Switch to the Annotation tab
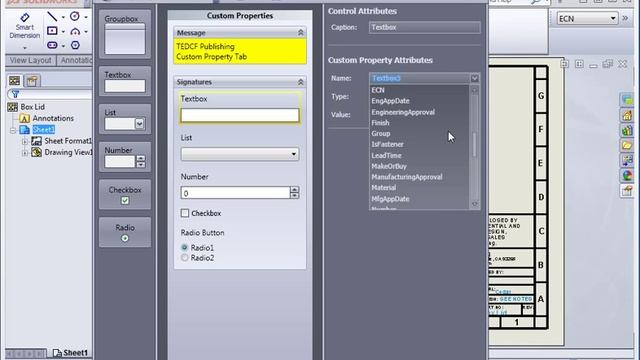Image resolution: width=640 pixels, height=360 pixels. click(x=76, y=60)
